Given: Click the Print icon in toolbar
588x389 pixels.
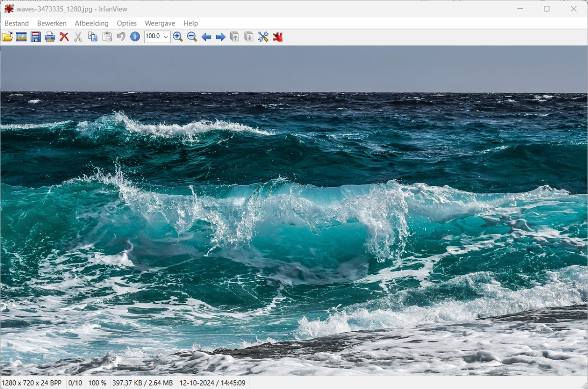Looking at the screenshot, I should pos(50,37).
